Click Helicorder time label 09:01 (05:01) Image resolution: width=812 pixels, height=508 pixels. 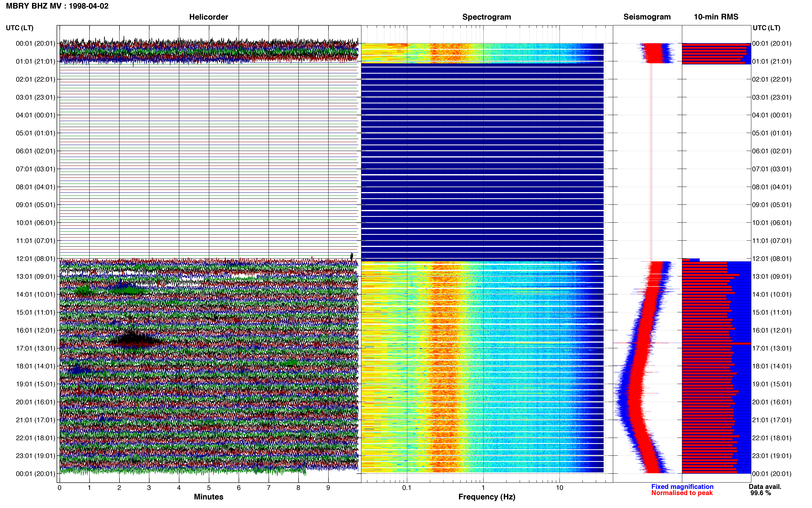tap(36, 205)
